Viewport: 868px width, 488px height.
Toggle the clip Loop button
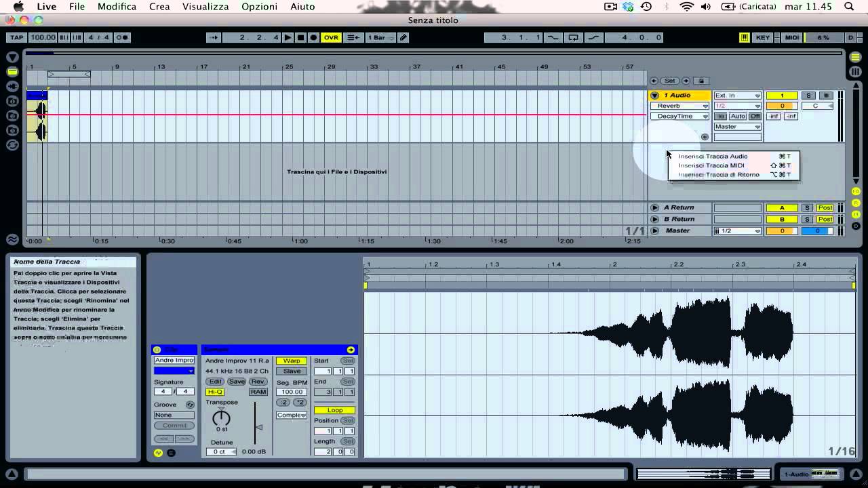click(334, 410)
